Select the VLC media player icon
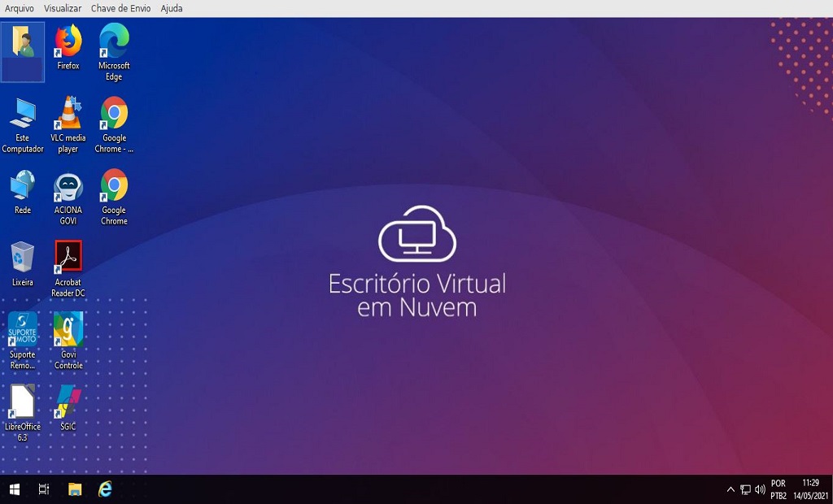The height and width of the screenshot is (504, 833). pos(68,114)
